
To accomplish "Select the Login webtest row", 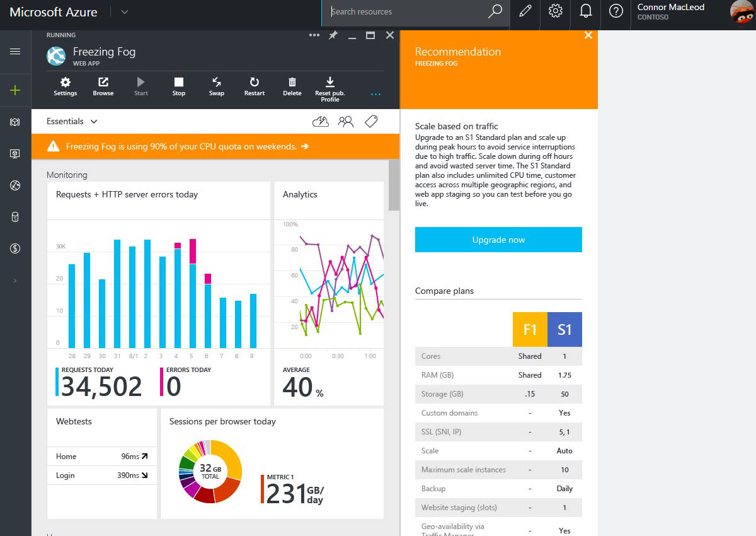I will click(x=102, y=475).
